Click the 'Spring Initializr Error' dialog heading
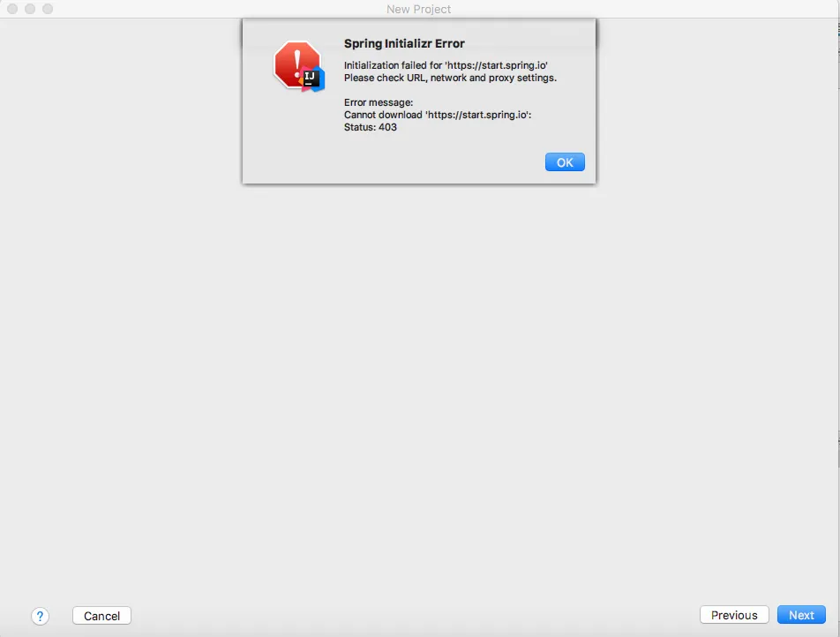Image resolution: width=840 pixels, height=637 pixels. point(404,43)
